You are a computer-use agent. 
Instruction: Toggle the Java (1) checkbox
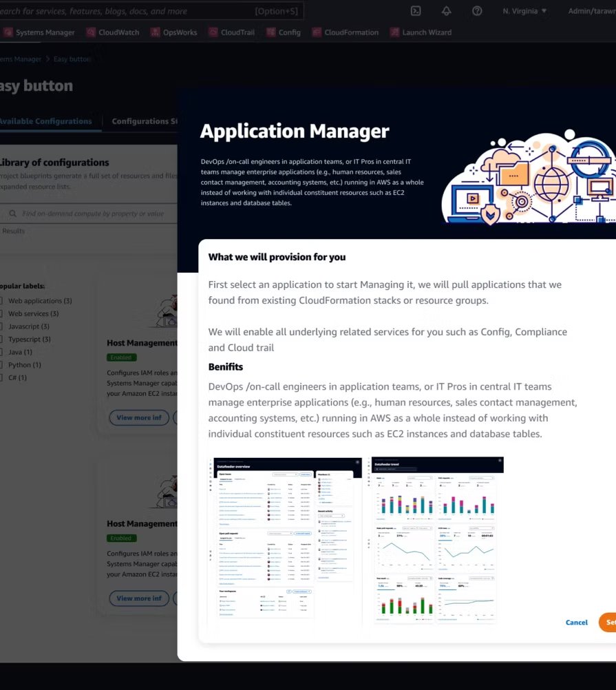click(x=1, y=352)
